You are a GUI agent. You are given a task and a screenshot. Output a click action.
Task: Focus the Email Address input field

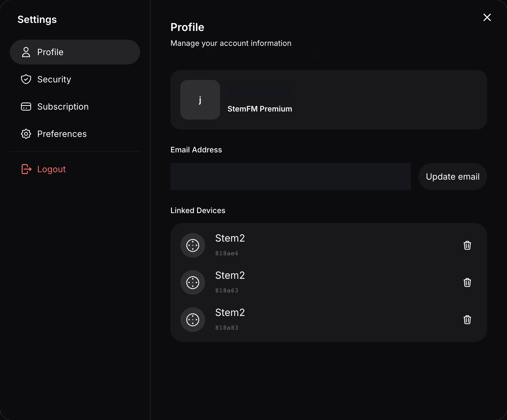[x=291, y=177]
